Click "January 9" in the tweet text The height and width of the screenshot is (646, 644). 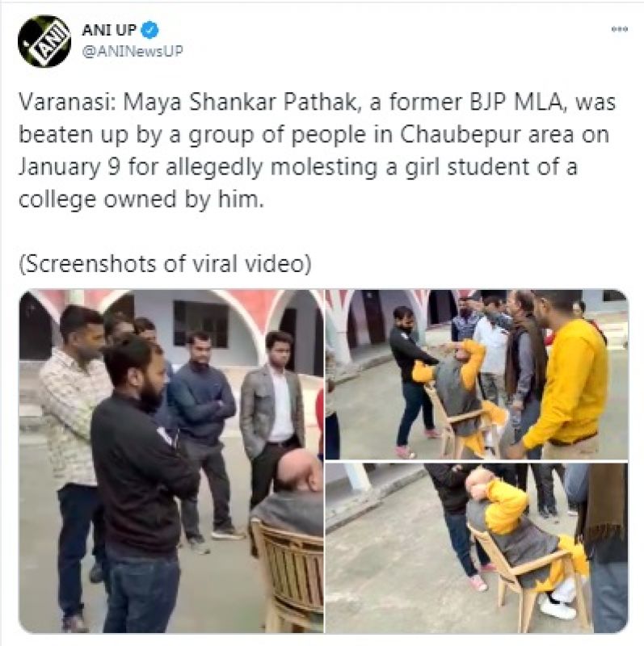pyautogui.click(x=69, y=168)
